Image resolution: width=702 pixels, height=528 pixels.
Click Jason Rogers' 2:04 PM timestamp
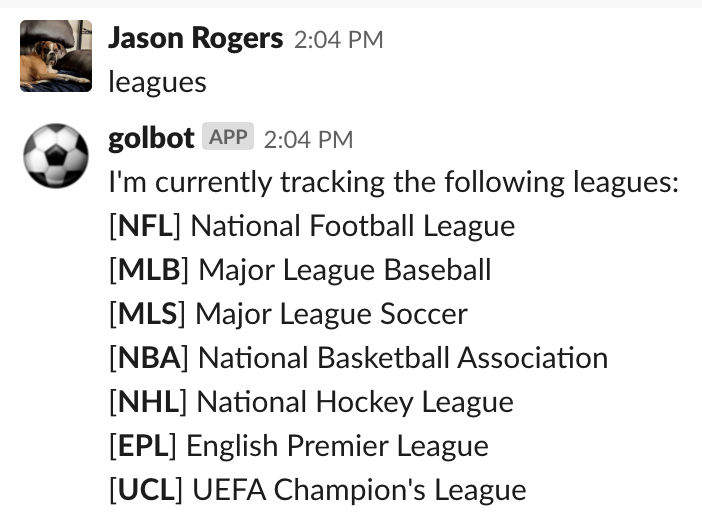pos(338,40)
